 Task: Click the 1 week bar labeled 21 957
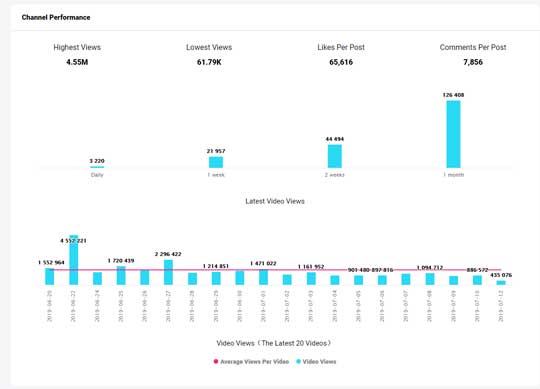pos(216,162)
